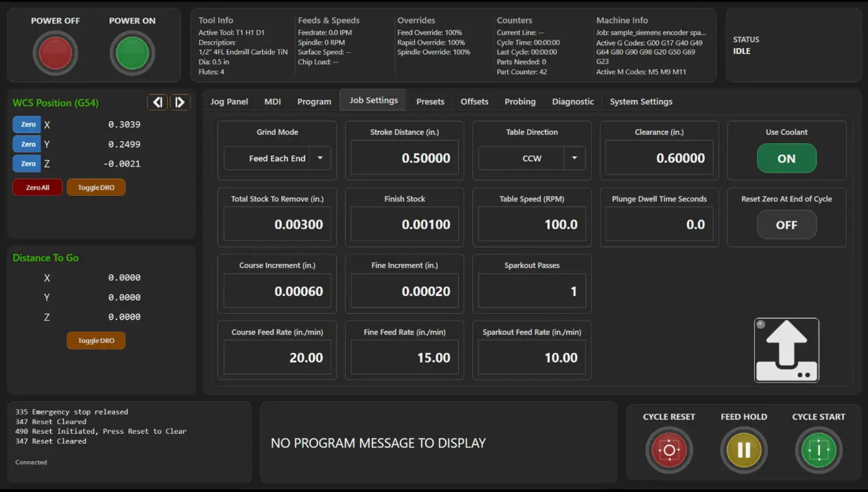This screenshot has width=868, height=492.
Task: Click the upload arrow icon in Job Settings
Action: [786, 350]
